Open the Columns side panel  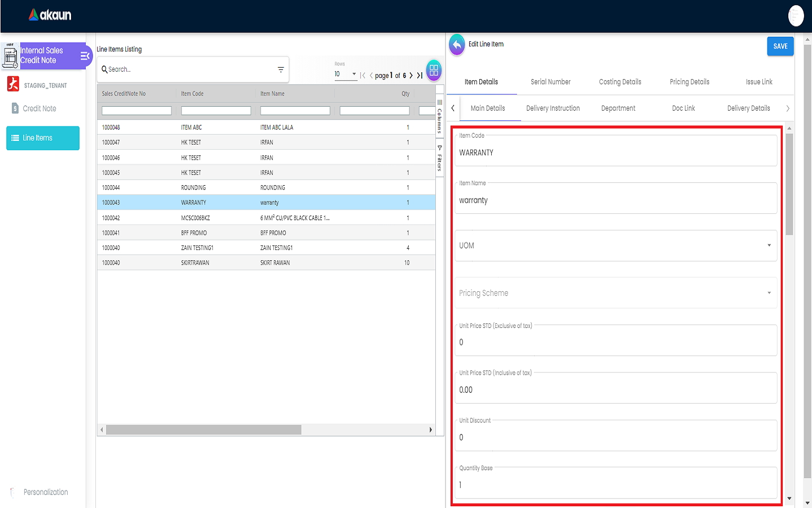coord(440,117)
